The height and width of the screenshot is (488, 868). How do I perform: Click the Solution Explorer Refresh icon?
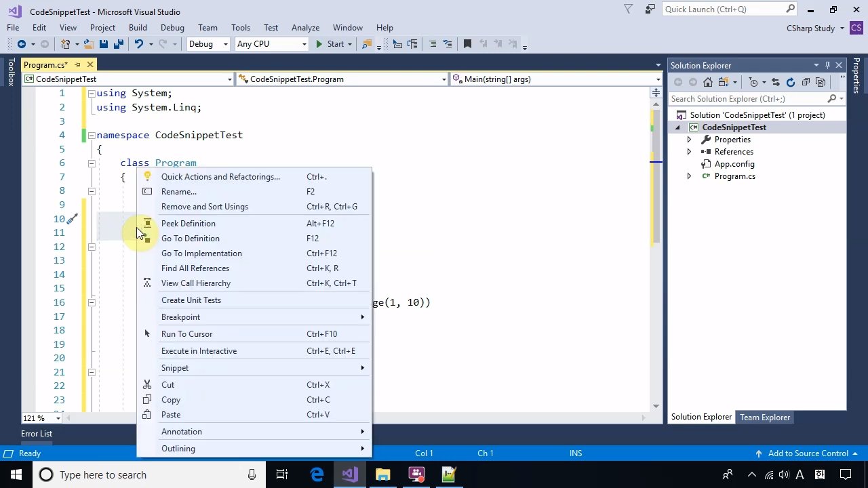pyautogui.click(x=791, y=82)
